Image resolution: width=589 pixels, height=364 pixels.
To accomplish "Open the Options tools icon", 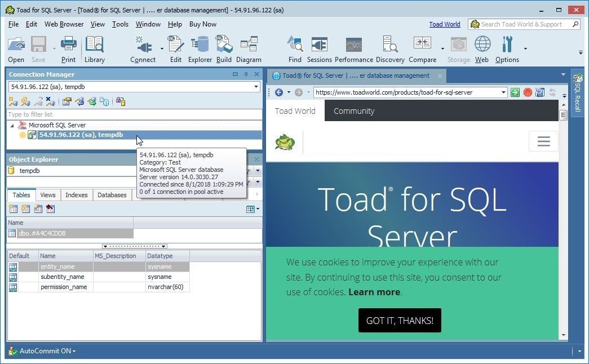I will pyautogui.click(x=507, y=49).
